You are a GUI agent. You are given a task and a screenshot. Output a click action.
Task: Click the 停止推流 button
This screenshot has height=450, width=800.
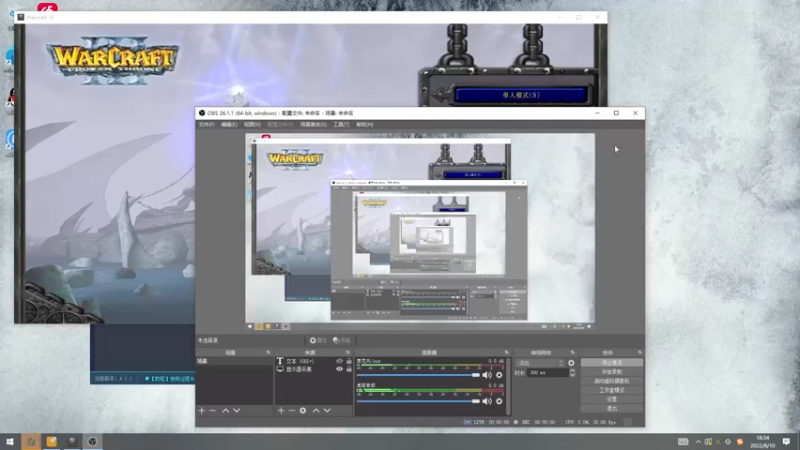pyautogui.click(x=612, y=363)
